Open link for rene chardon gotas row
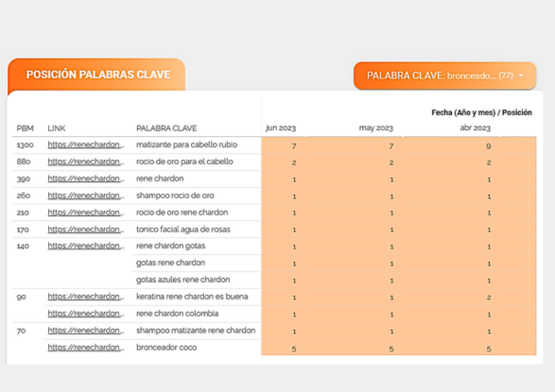 tap(86, 246)
